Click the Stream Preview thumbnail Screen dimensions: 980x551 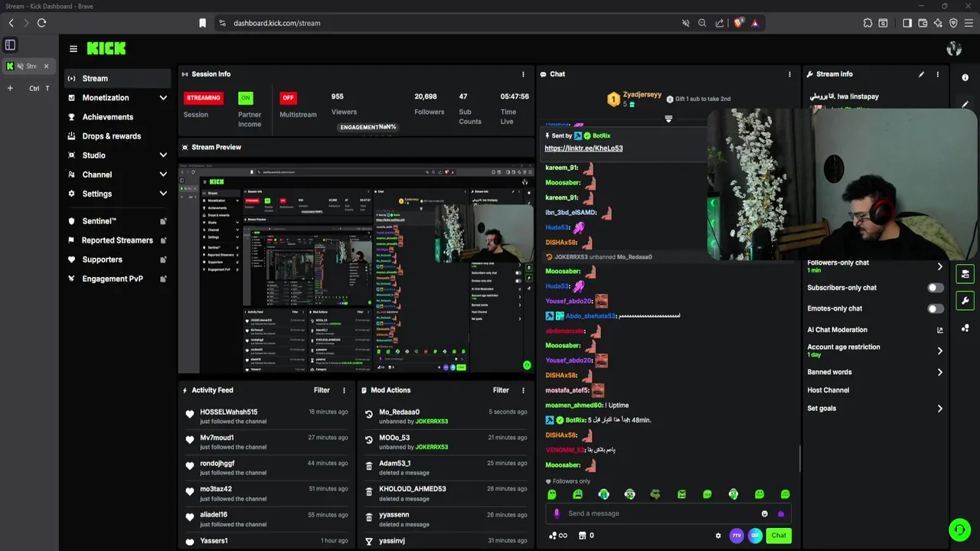tap(356, 269)
